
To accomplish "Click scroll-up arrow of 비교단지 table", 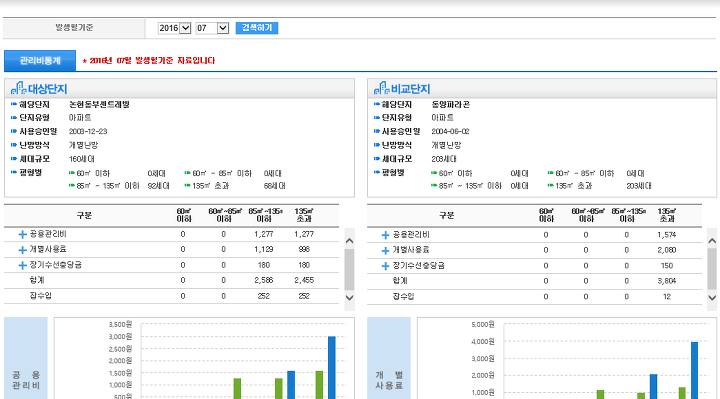I will 712,241.
